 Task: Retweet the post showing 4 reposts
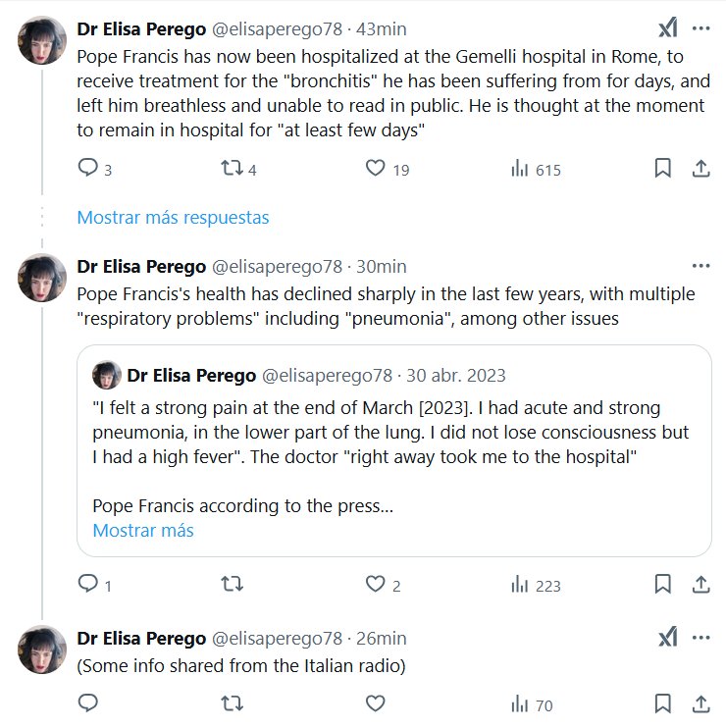232,169
